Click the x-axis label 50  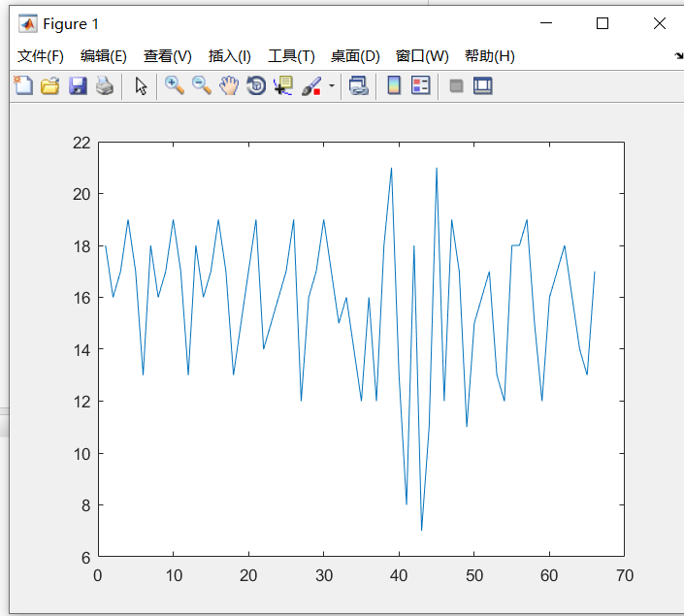pos(474,576)
